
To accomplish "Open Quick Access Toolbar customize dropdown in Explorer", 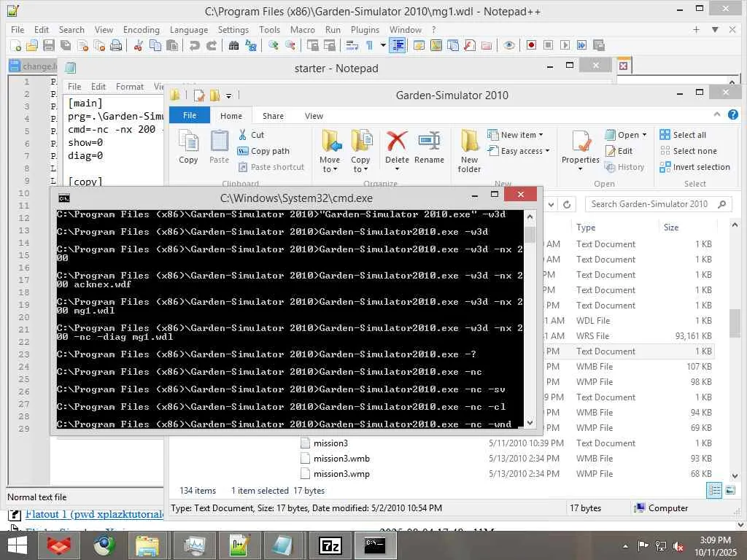I will coord(228,96).
